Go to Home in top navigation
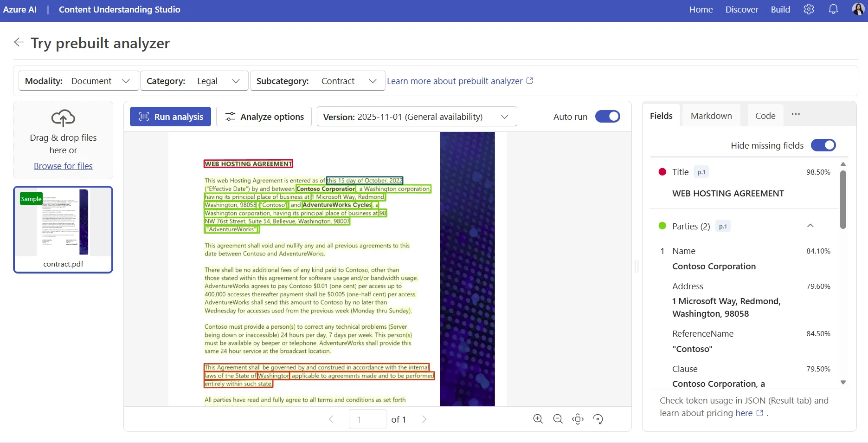 (x=701, y=9)
